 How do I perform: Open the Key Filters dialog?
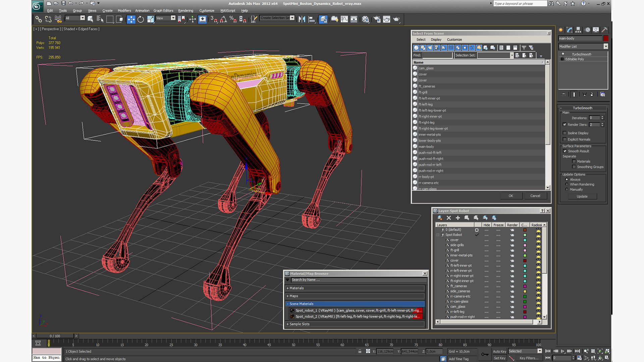click(529, 358)
